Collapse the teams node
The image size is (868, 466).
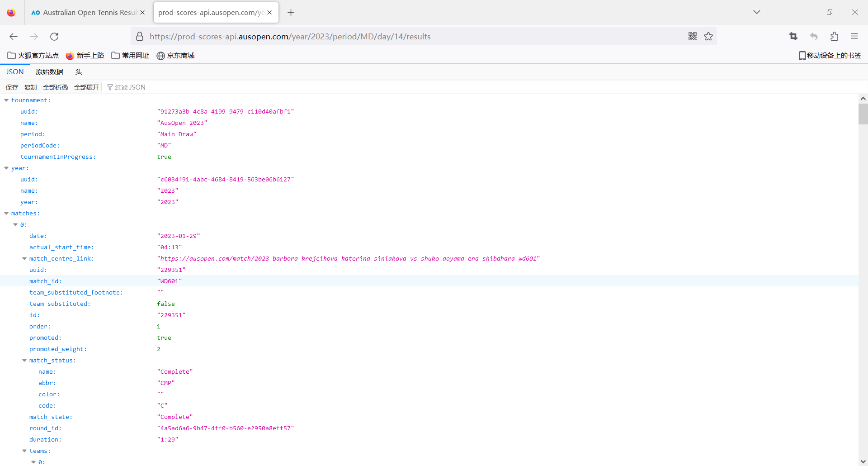tap(24, 451)
